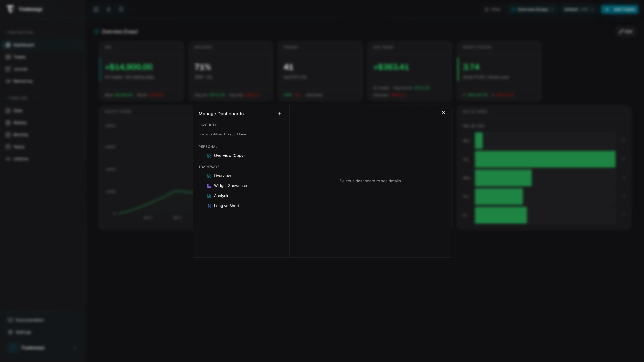Click the first toolbar icon top-left
This screenshot has height=362, width=644.
click(x=96, y=9)
